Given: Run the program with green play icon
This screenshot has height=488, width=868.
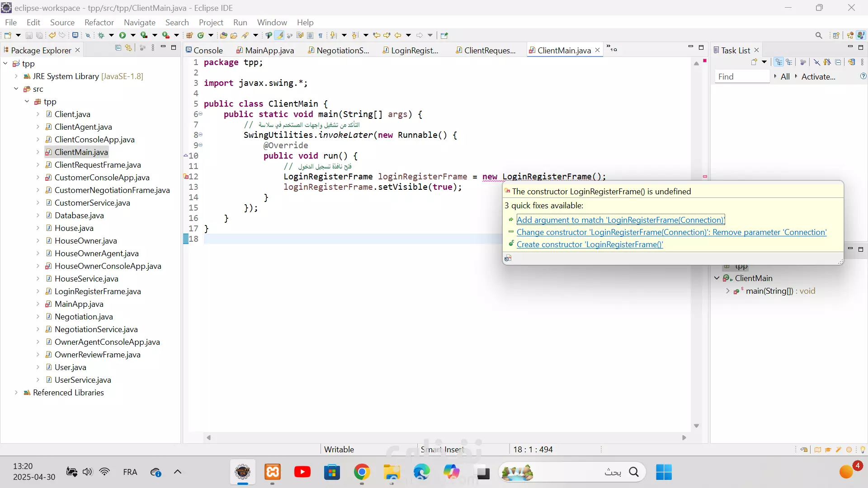Looking at the screenshot, I should click(x=123, y=35).
